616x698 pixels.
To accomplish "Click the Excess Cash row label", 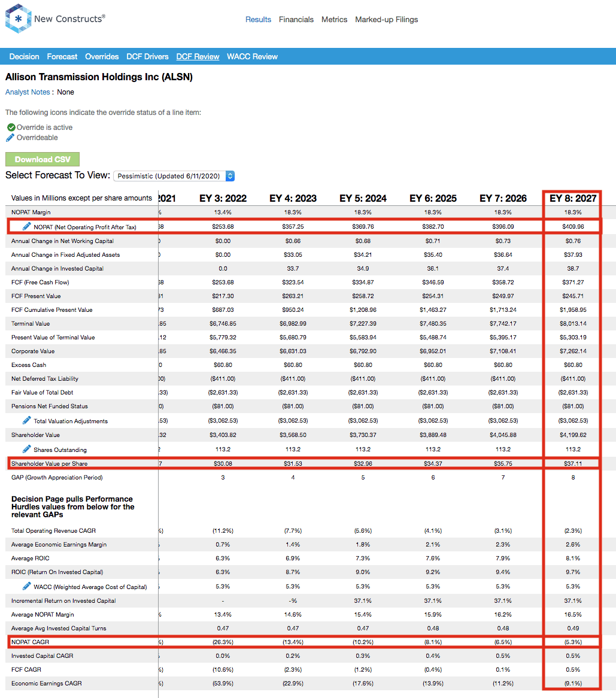I will [x=29, y=365].
